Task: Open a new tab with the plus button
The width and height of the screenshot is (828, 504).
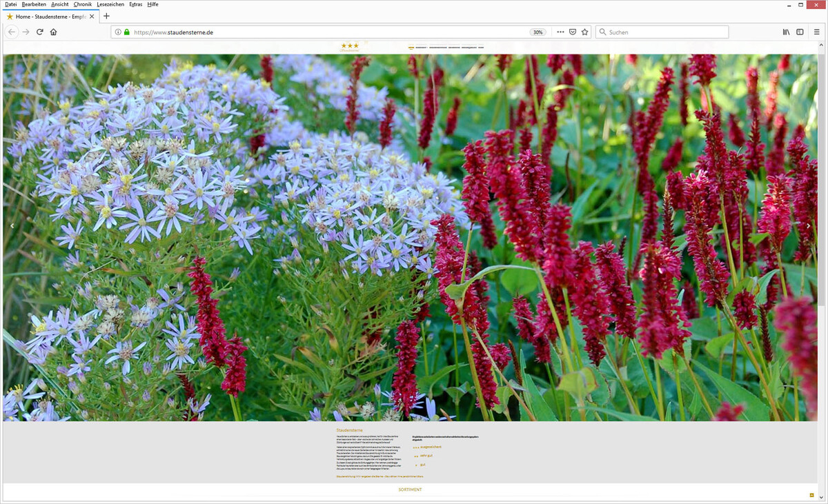Action: [x=106, y=16]
